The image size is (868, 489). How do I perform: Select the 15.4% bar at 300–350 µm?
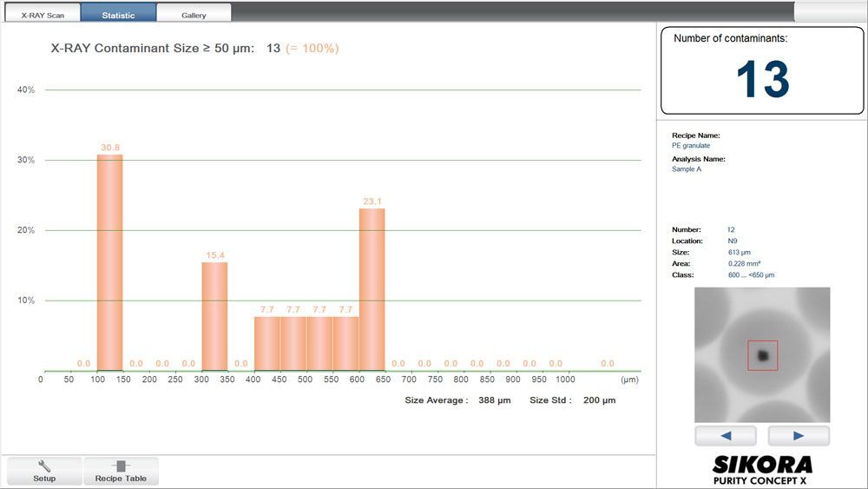coord(214,316)
